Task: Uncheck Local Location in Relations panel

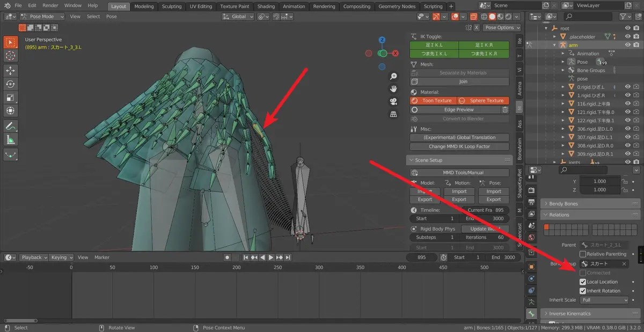Action: (582, 282)
